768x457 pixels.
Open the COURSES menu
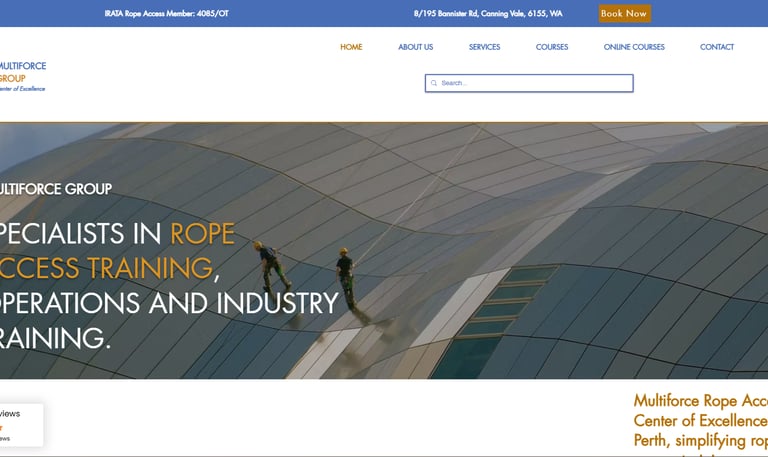552,47
